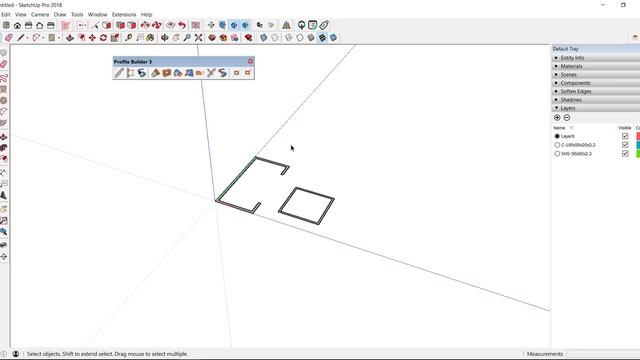
Task: Open the View menu
Action: click(20, 14)
